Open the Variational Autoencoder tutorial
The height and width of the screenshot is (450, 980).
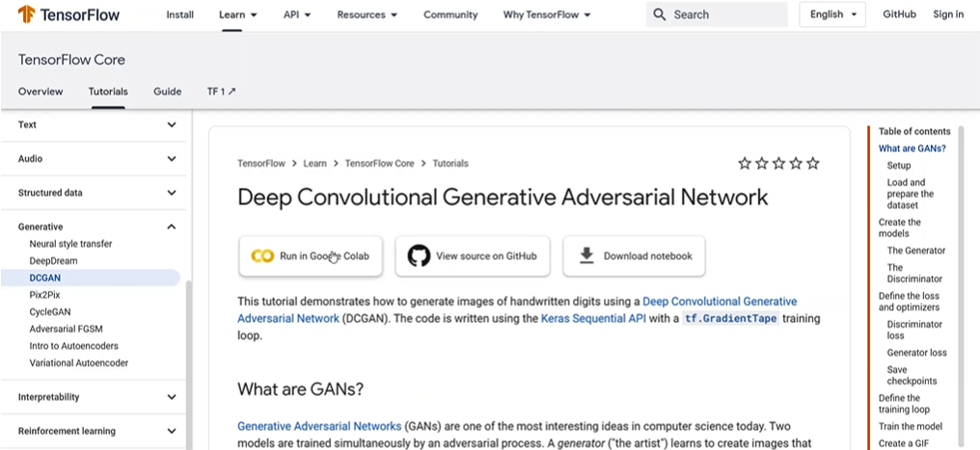[79, 362]
